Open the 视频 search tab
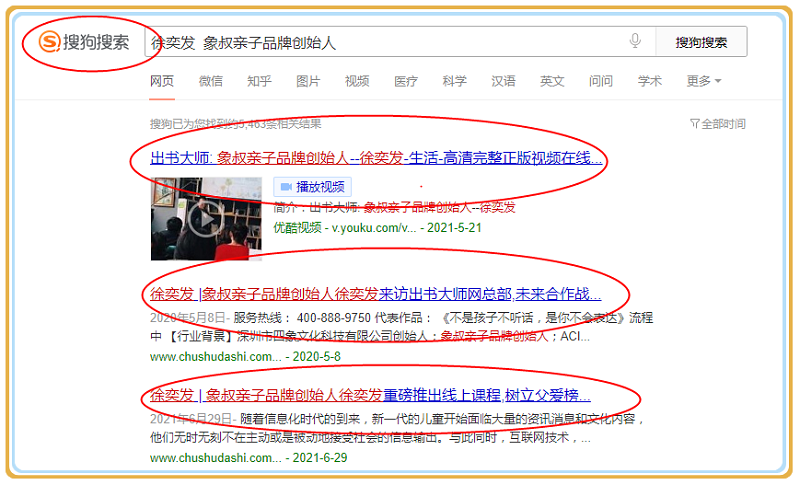 [357, 81]
